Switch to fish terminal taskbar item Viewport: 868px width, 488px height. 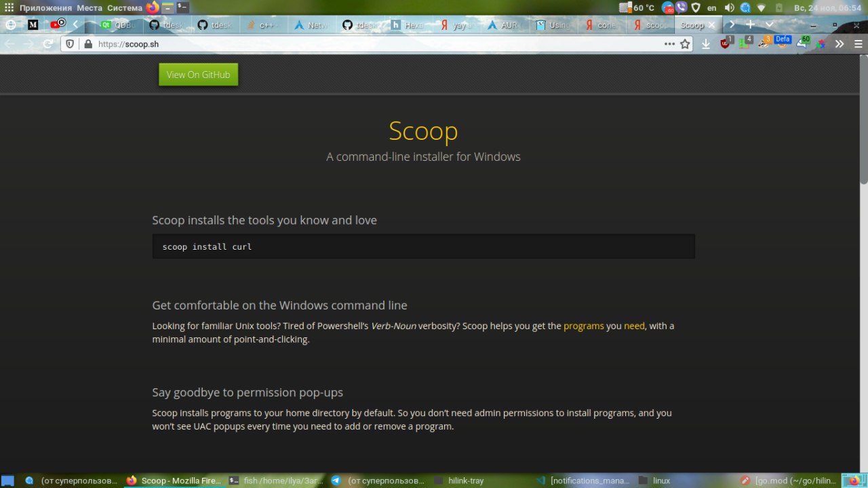coord(277,481)
